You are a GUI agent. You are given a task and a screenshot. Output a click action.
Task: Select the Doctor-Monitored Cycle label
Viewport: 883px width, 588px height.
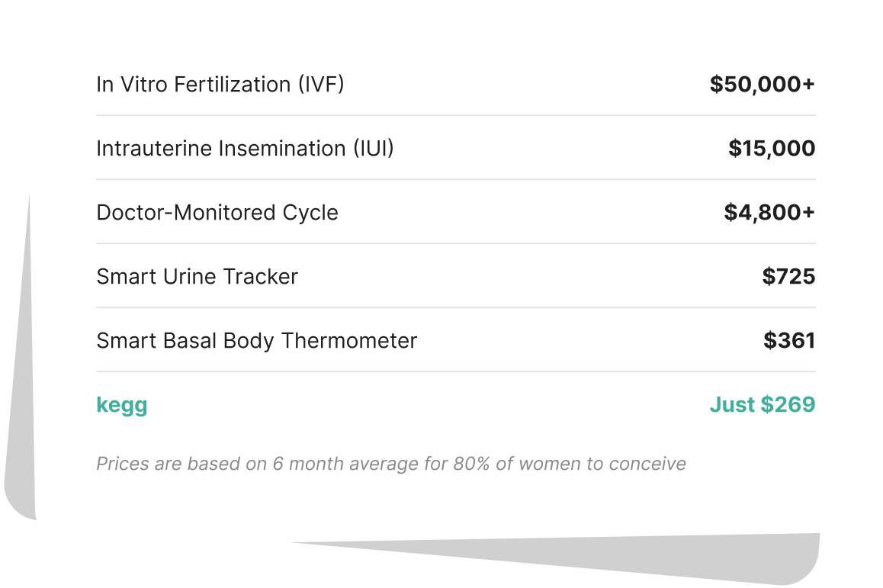[217, 213]
